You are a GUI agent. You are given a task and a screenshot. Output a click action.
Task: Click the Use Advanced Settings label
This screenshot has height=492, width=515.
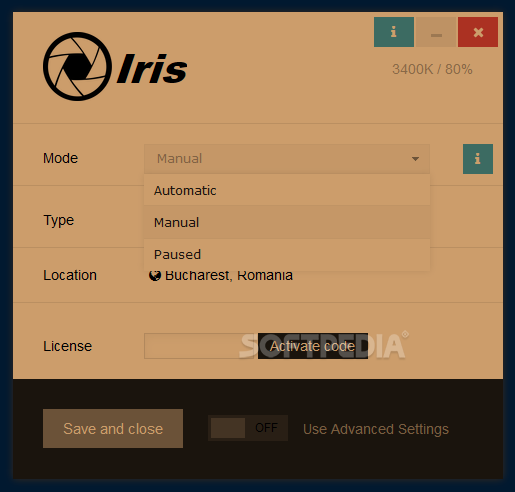(x=376, y=429)
